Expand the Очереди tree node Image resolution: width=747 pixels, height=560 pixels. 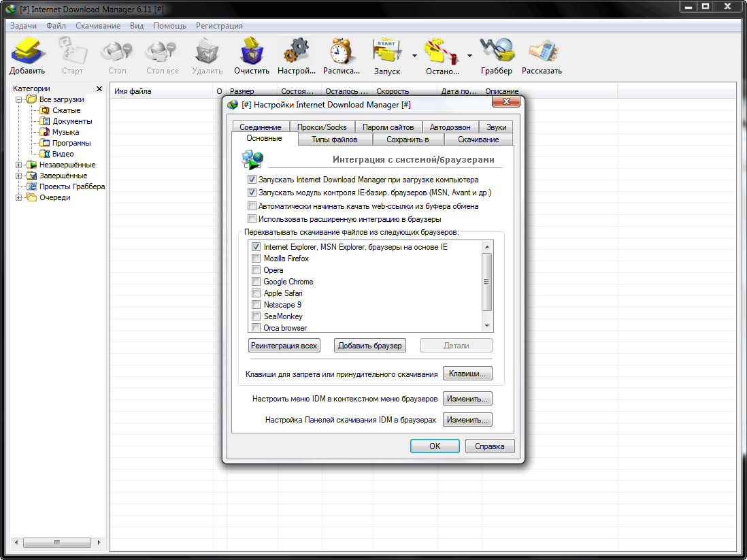18,198
